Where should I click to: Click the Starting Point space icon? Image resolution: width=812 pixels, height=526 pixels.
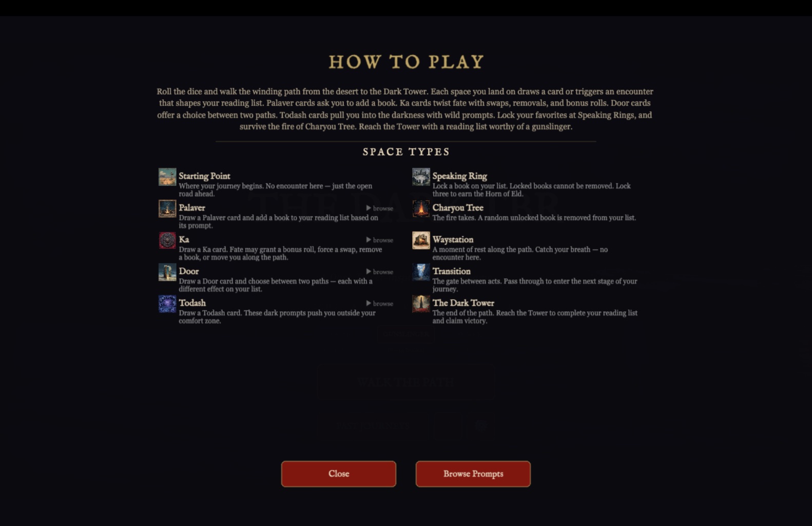click(x=167, y=177)
